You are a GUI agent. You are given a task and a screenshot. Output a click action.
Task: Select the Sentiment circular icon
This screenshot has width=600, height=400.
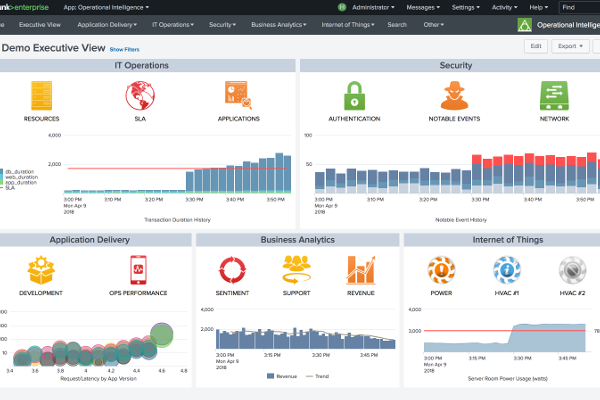(232, 270)
